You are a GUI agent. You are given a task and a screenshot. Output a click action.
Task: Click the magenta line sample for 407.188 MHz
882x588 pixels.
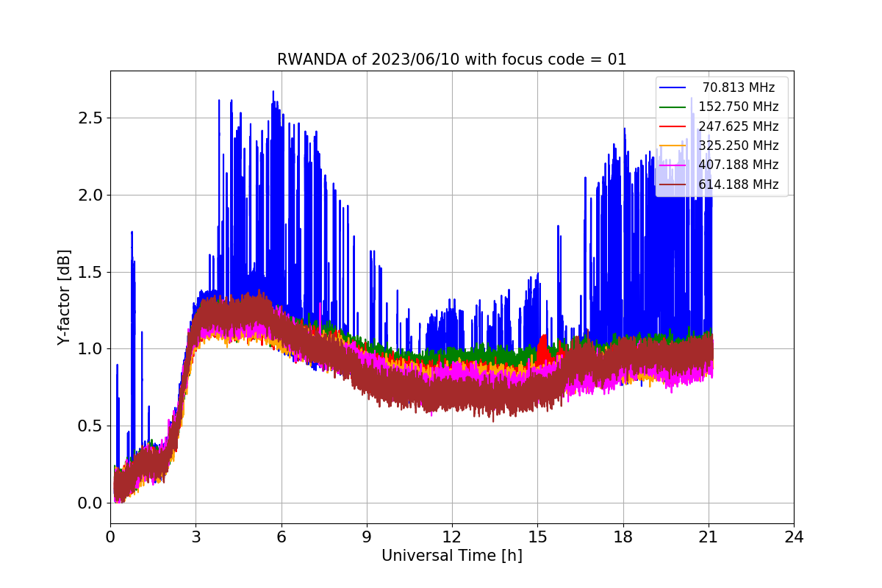[x=673, y=165]
